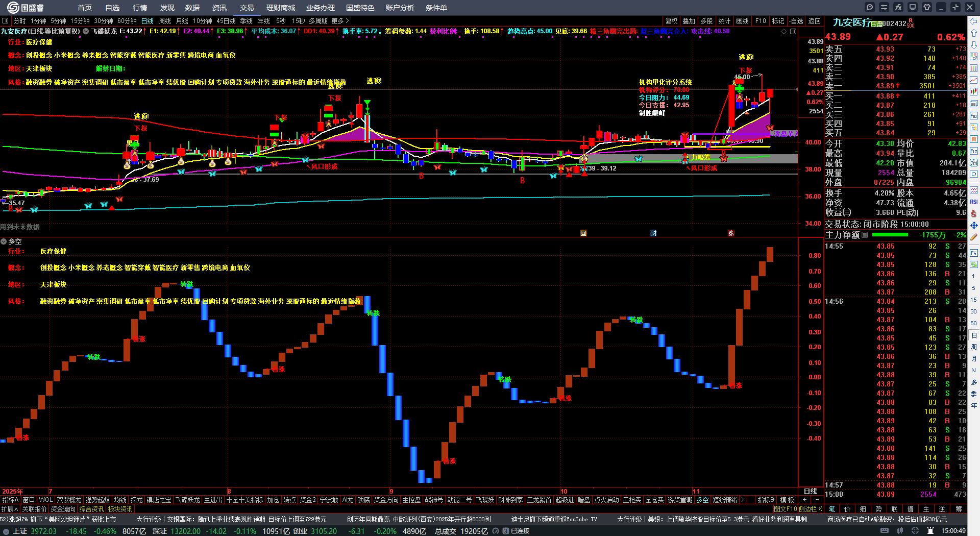Open the fx formula manager icon
The image size is (980, 536).
[x=898, y=7]
